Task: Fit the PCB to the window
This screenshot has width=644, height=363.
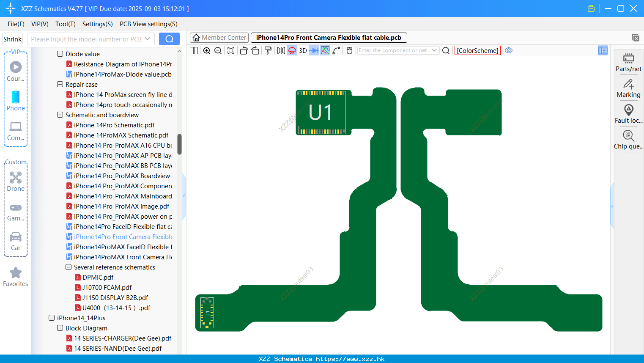Action: (x=231, y=50)
